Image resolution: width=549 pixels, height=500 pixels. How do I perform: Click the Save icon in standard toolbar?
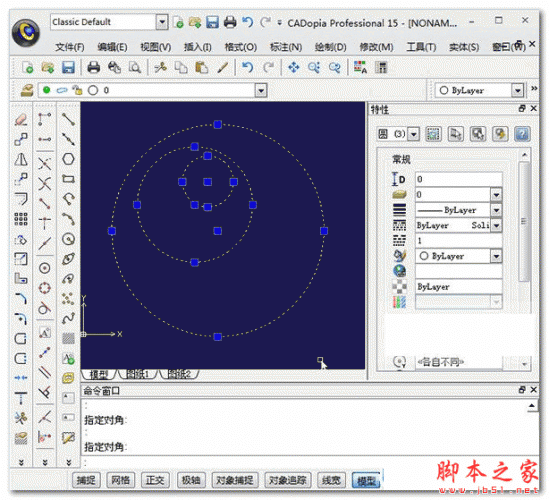(x=68, y=67)
